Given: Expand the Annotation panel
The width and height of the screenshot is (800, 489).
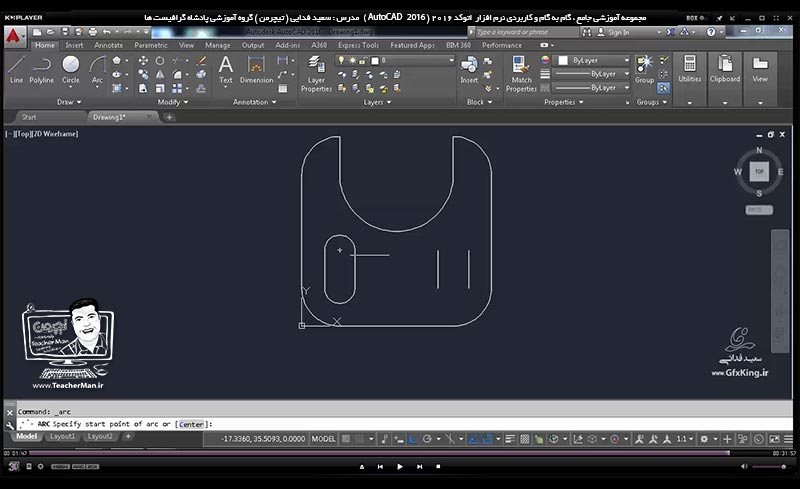Looking at the screenshot, I should (255, 102).
